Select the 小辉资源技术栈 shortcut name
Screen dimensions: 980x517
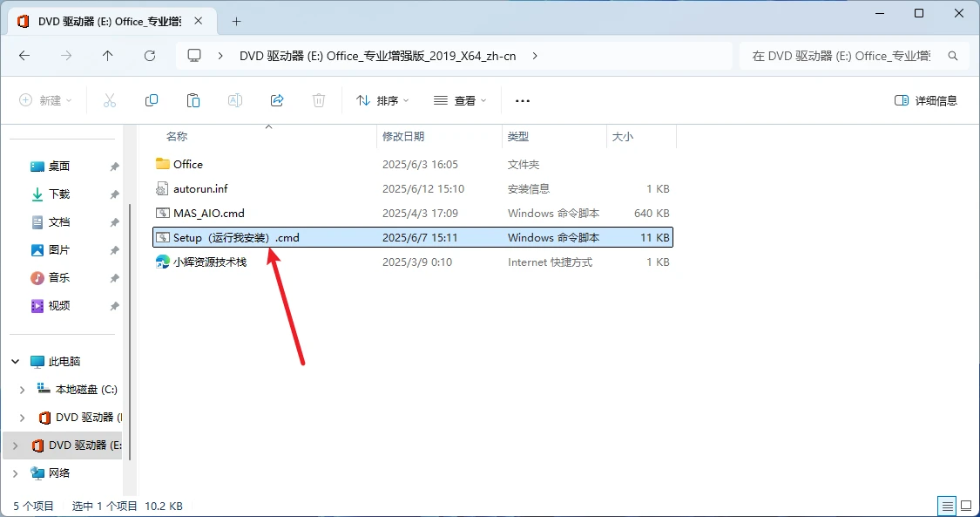(x=210, y=262)
